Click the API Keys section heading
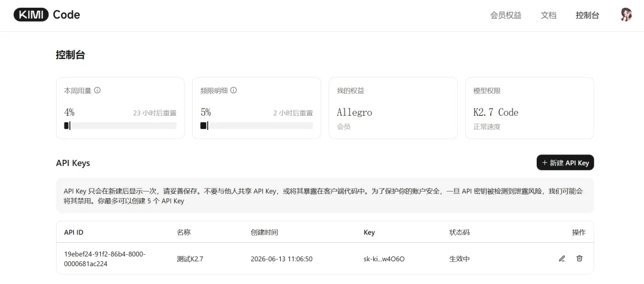The width and height of the screenshot is (644, 284). tap(73, 163)
